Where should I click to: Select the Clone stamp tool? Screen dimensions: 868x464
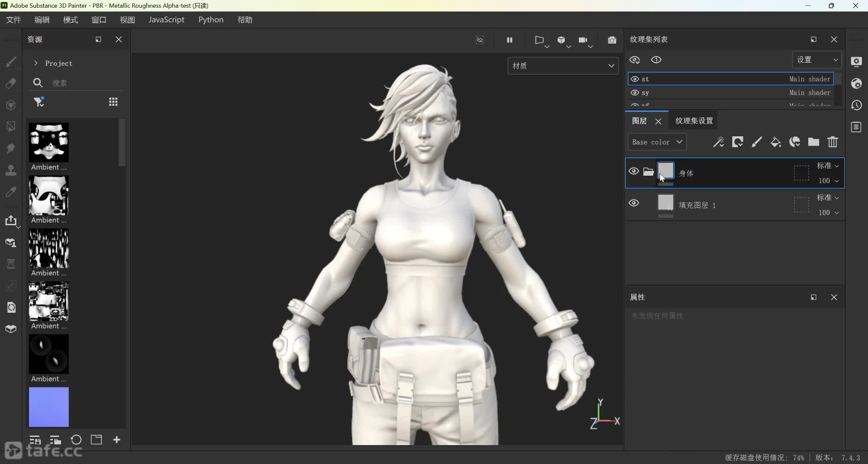click(11, 170)
